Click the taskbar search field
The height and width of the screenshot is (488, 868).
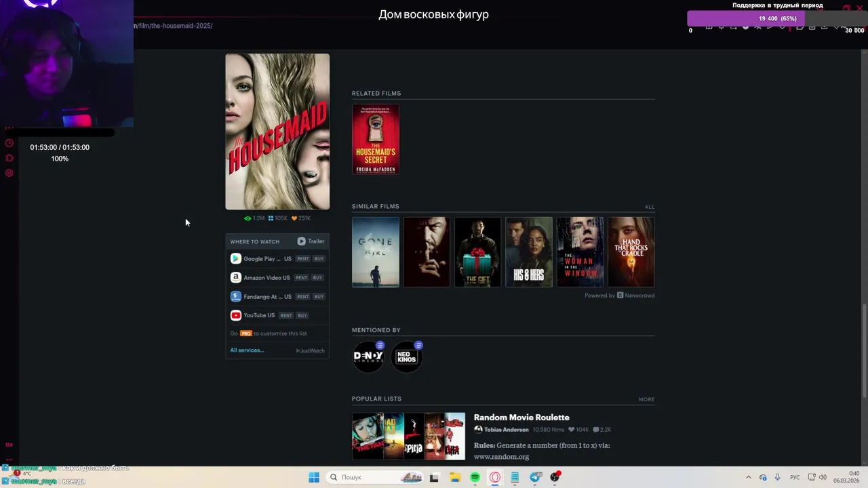[x=374, y=477]
